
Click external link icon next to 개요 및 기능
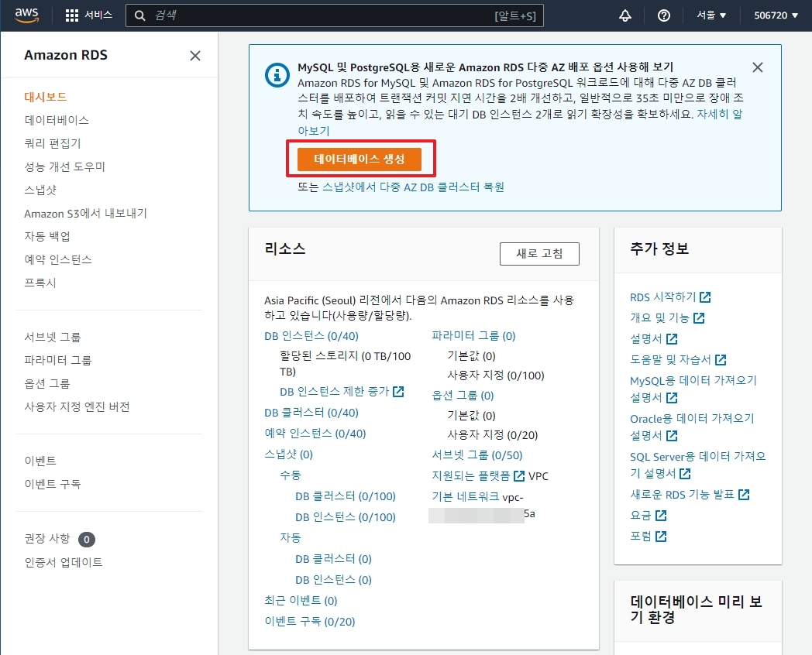coord(699,317)
